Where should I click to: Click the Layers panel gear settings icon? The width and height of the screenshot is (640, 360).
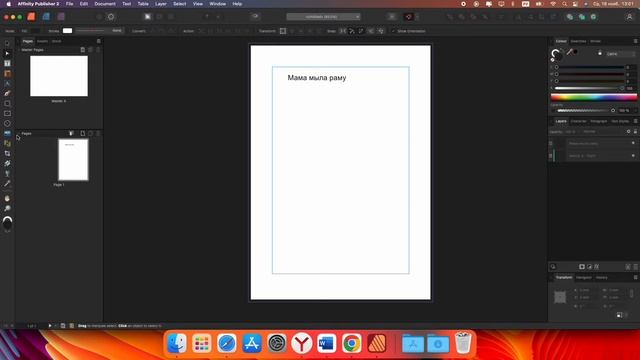click(629, 131)
